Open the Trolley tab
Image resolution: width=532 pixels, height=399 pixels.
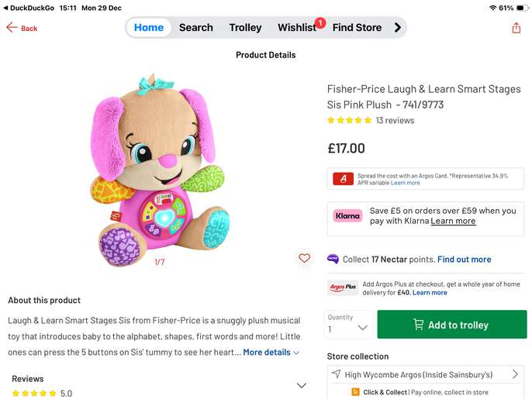(245, 28)
